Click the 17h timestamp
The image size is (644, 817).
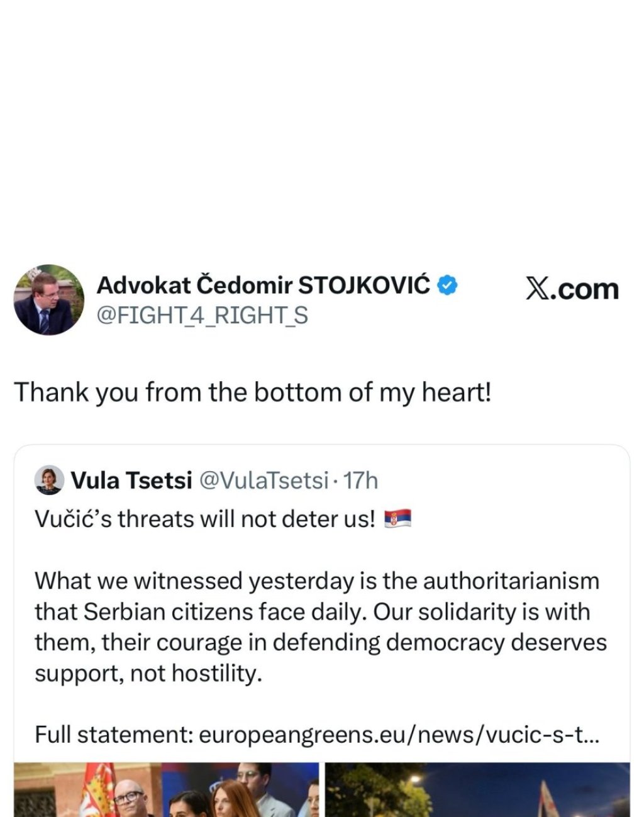(362, 481)
